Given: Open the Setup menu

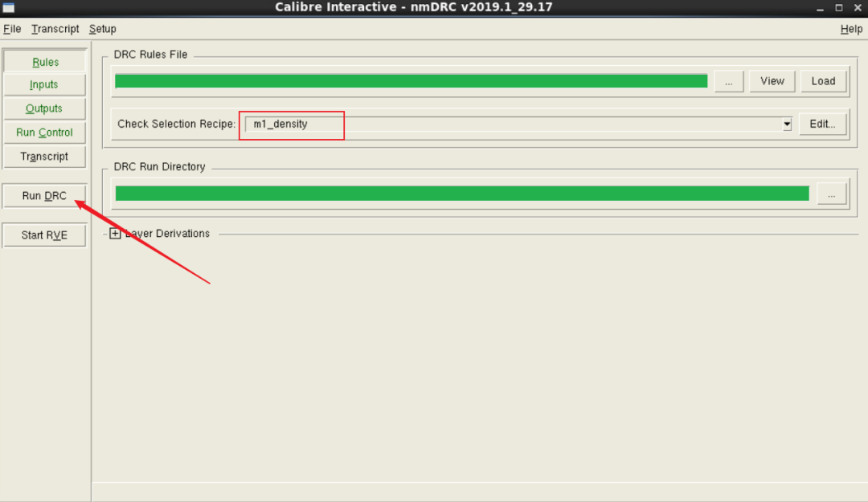Looking at the screenshot, I should point(102,29).
